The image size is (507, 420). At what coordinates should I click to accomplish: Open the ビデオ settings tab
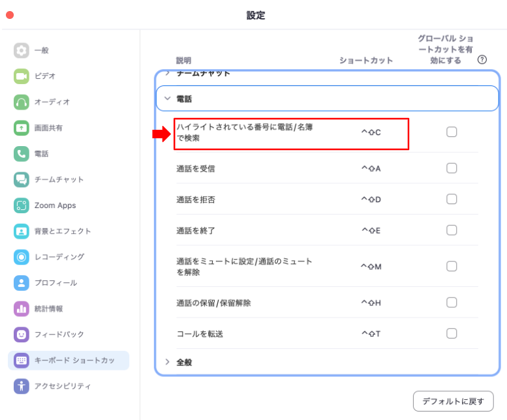(45, 76)
